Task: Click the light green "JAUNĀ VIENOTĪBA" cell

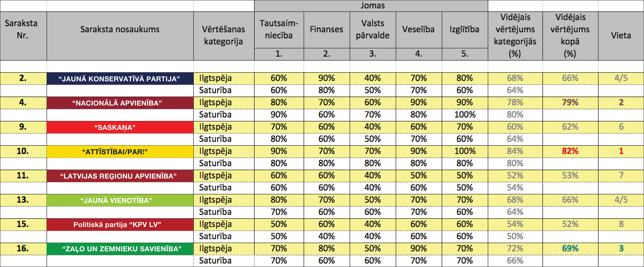Action: click(120, 200)
